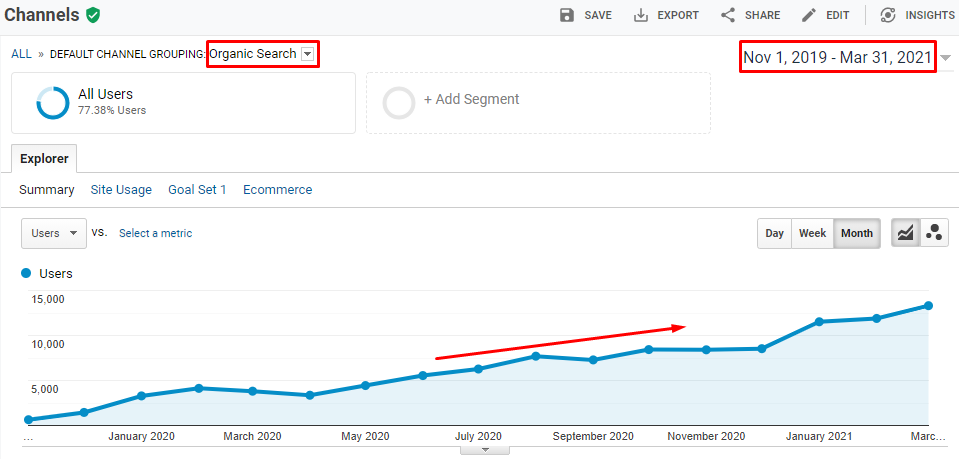
Task: Select the Summary tab
Action: (46, 190)
